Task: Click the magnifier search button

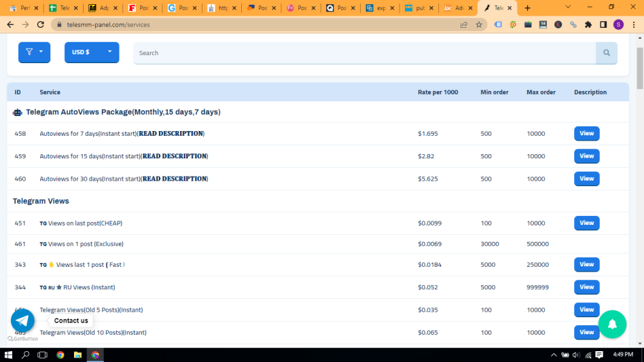Action: [x=607, y=53]
